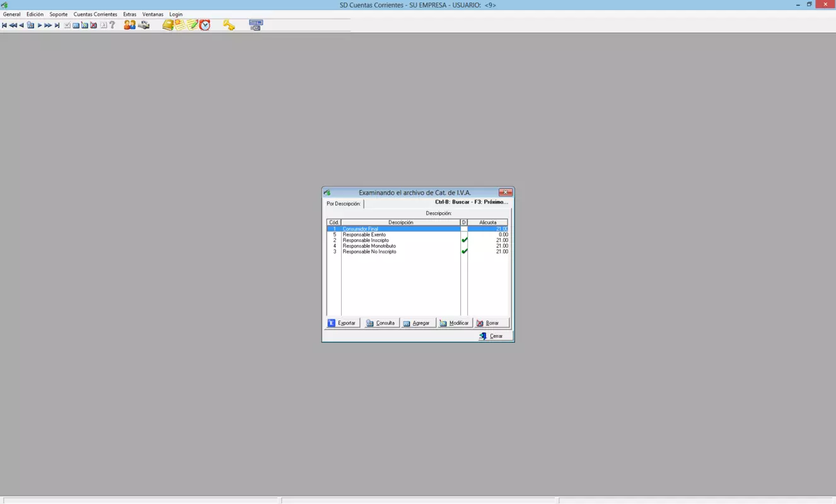Open the two-people clients icon

[130, 25]
